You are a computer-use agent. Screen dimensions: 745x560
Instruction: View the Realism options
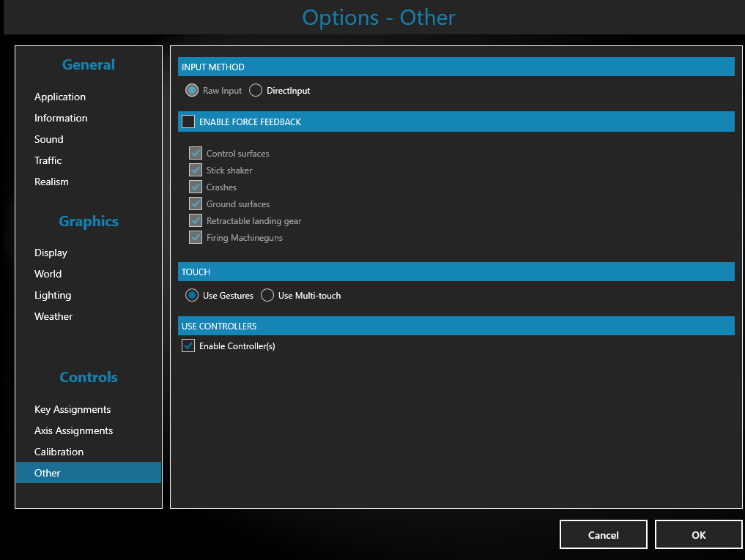pyautogui.click(x=51, y=181)
